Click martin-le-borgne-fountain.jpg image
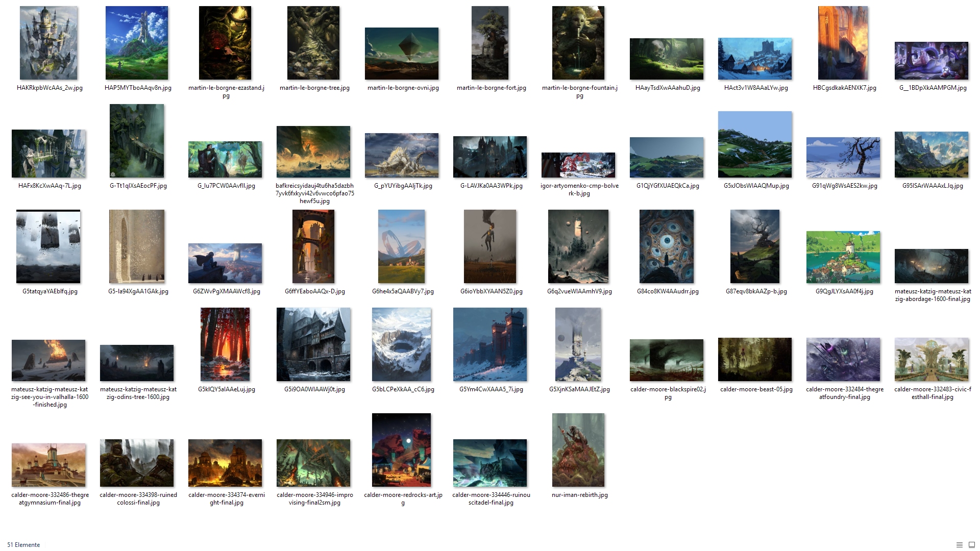Viewport: 980px width, 551px height. 578,43
